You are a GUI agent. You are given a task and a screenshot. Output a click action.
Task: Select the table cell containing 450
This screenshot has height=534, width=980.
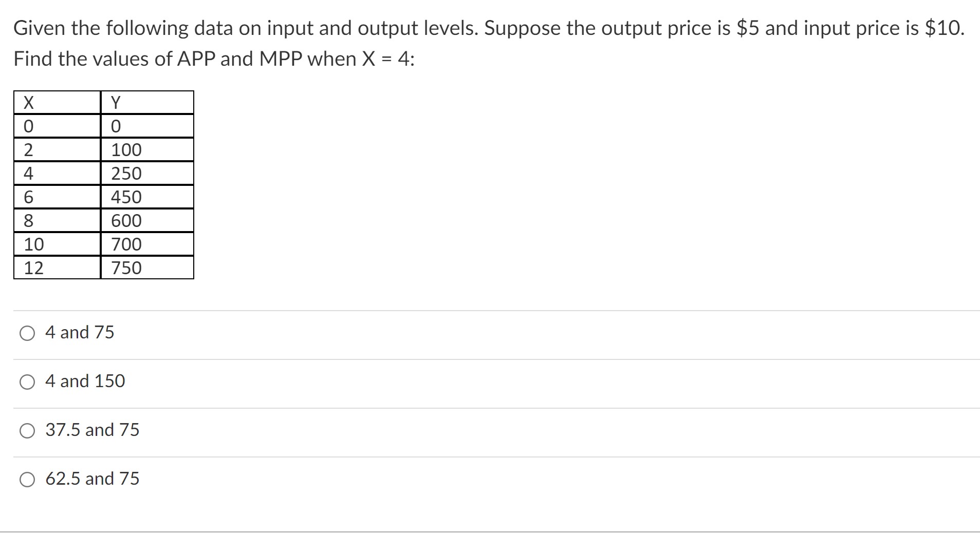coord(146,197)
